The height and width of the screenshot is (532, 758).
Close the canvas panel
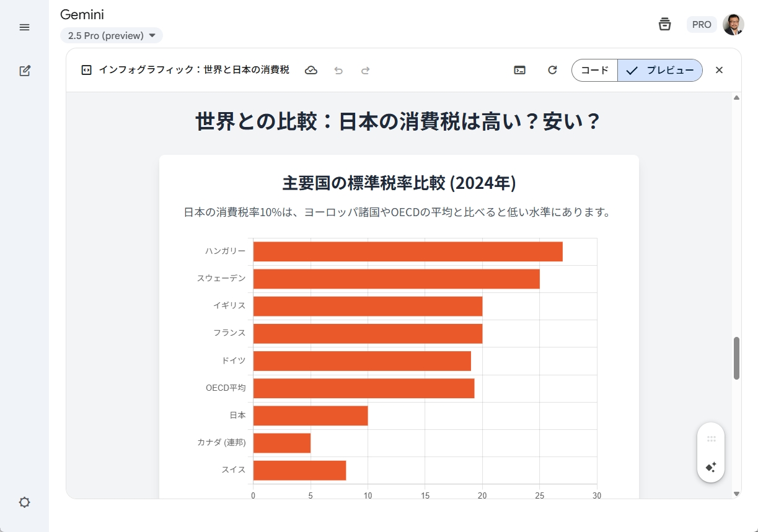pyautogui.click(x=719, y=70)
